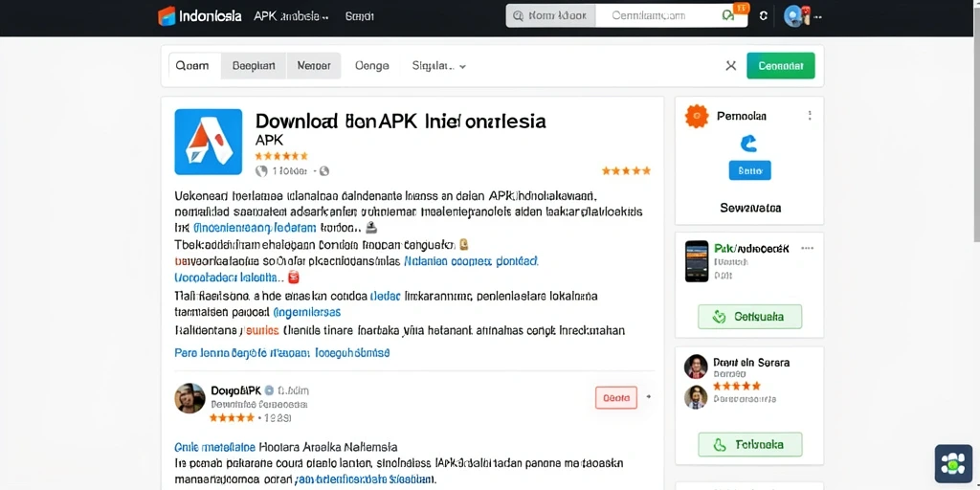This screenshot has width=980, height=490.
Task: Click the blue app icon thumbnail
Action: click(x=208, y=142)
